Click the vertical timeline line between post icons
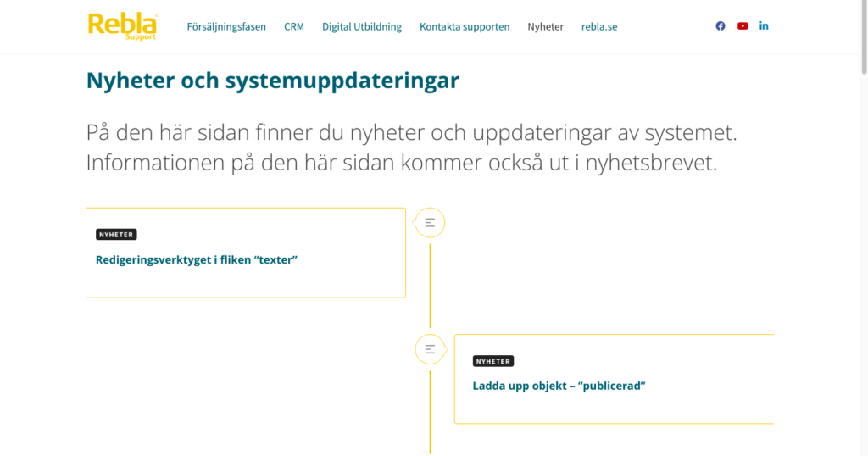 point(430,286)
